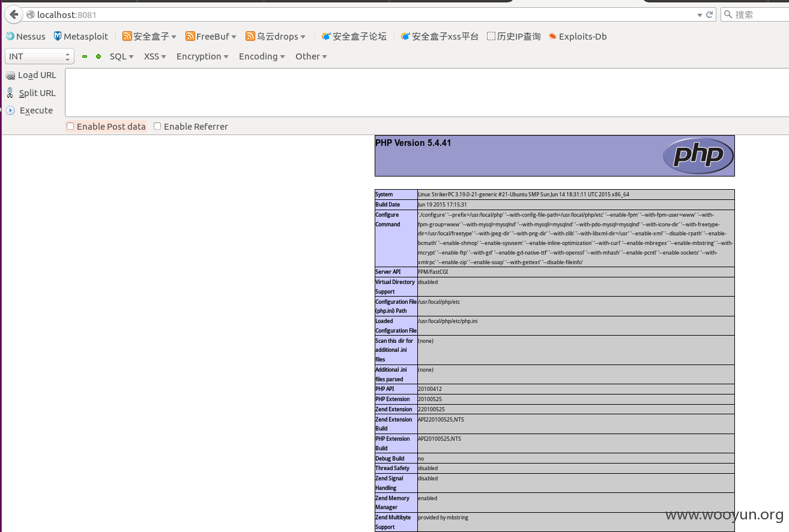Click Load URL in HackBar
Viewport: 789px width, 532px height.
[x=31, y=75]
